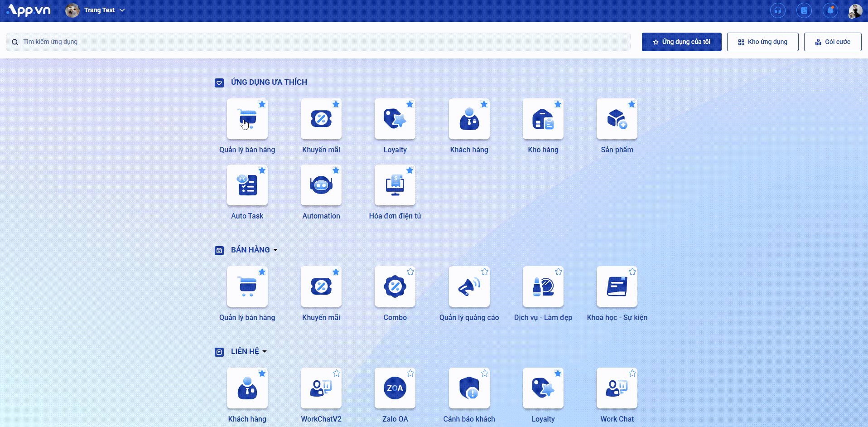Click the headset support icon
The image size is (868, 427).
pos(777,10)
